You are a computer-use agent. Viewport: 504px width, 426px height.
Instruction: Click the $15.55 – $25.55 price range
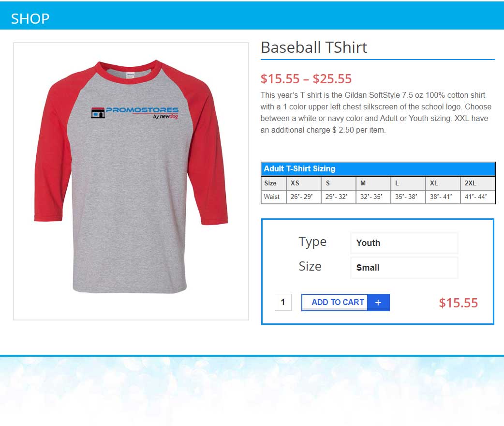click(x=306, y=79)
